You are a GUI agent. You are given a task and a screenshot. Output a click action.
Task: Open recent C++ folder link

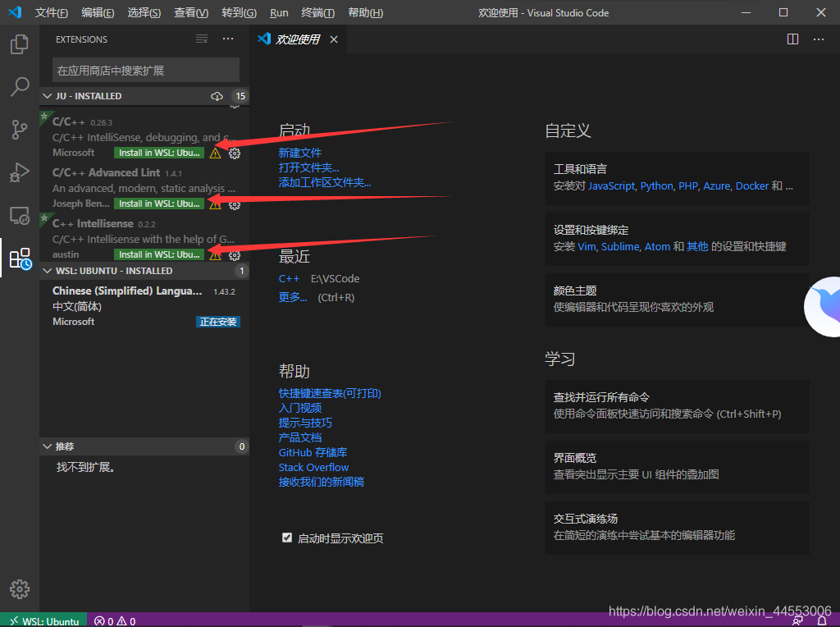point(289,279)
